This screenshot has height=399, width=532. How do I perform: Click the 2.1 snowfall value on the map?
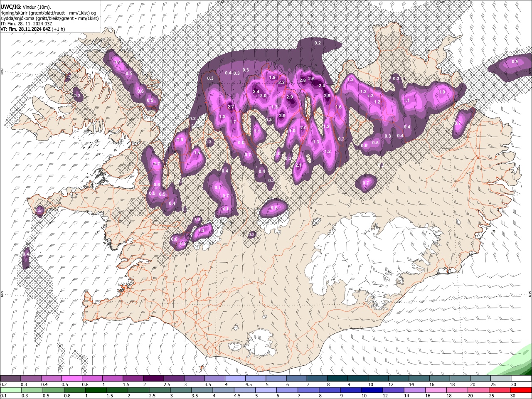(x=298, y=165)
